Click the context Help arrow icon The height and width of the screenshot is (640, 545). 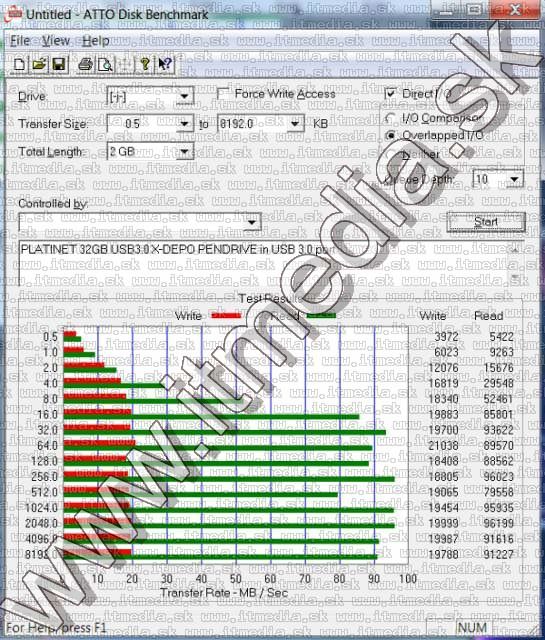point(165,64)
